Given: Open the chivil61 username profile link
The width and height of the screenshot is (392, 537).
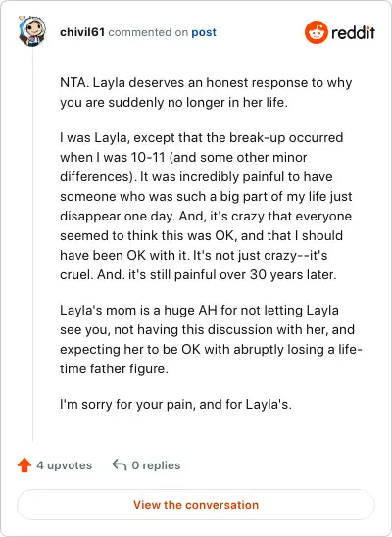Looking at the screenshot, I should click(x=82, y=32).
